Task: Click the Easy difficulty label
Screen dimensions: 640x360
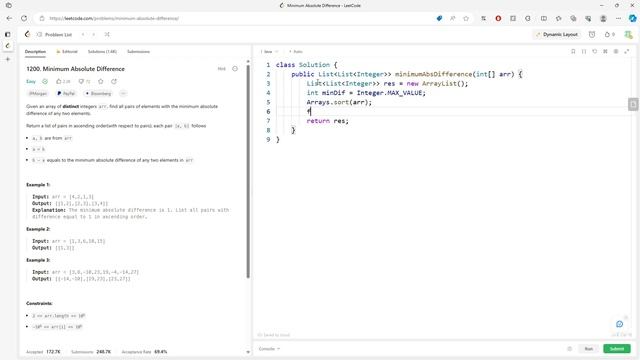Action: [31, 81]
